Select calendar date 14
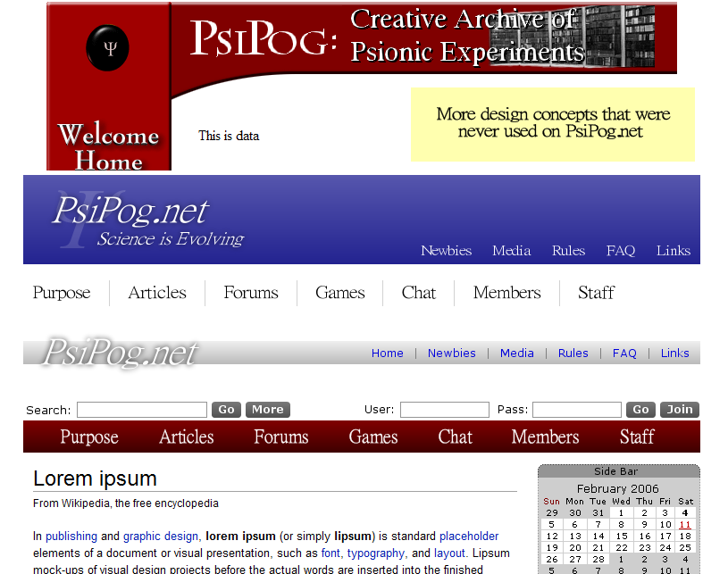This screenshot has width=728, height=574. click(x=598, y=537)
